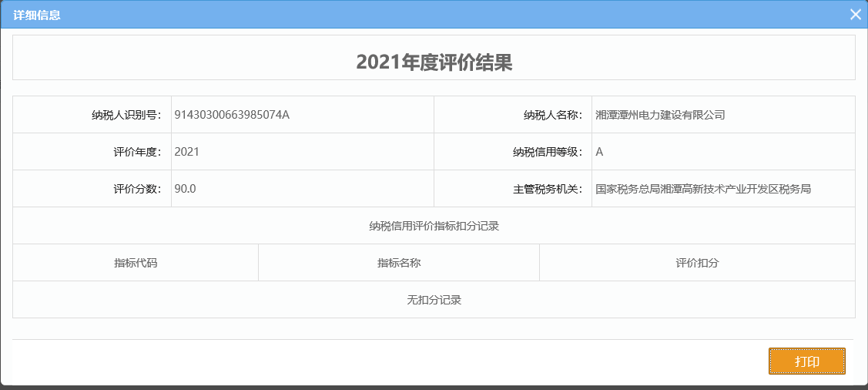Click the 纳税信用等级 label
Viewport: 868px width, 390px height.
point(548,152)
